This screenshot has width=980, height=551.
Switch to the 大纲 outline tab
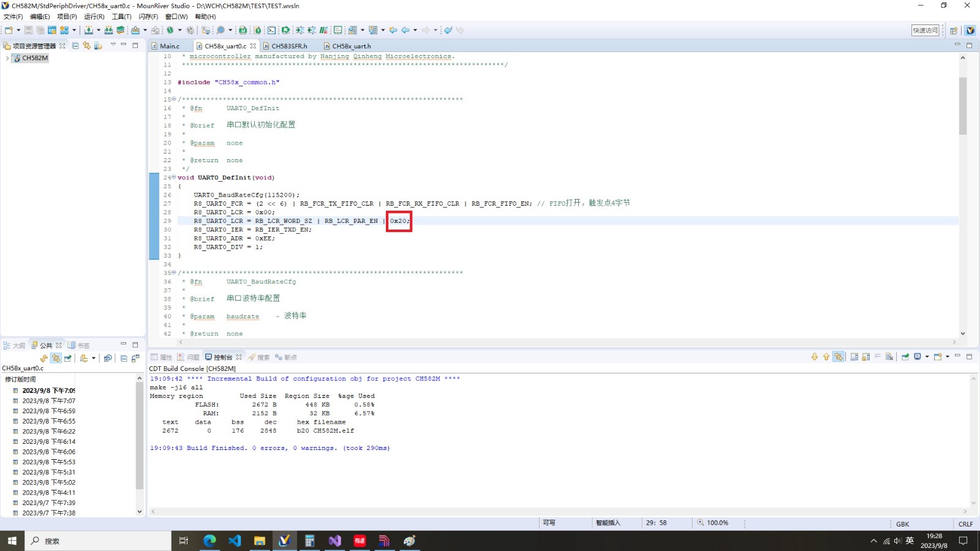click(14, 345)
